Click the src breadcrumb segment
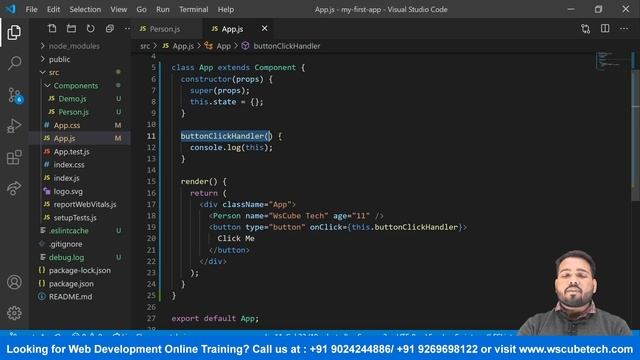Image resolution: width=640 pixels, height=360 pixels. tap(145, 46)
